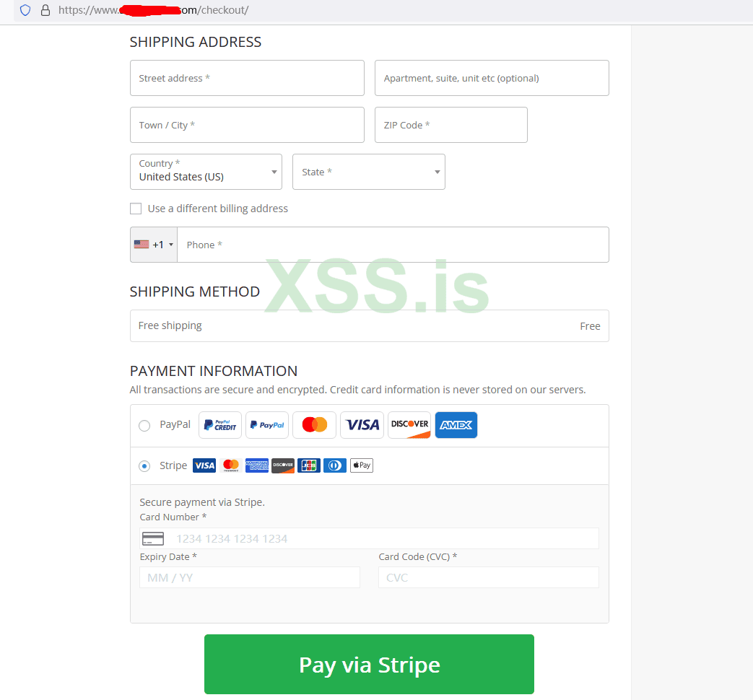Click the ZIP Code field
Image resolution: width=753 pixels, height=700 pixels.
[x=451, y=125]
